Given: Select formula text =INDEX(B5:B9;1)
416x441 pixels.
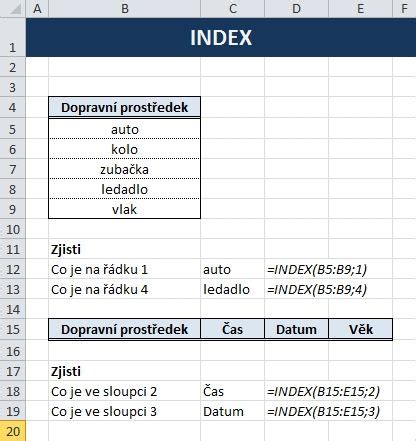Looking at the screenshot, I should coord(317,269).
